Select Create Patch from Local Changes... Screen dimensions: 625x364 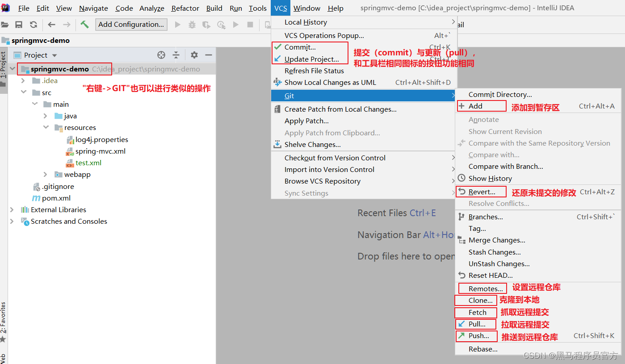(x=364, y=109)
